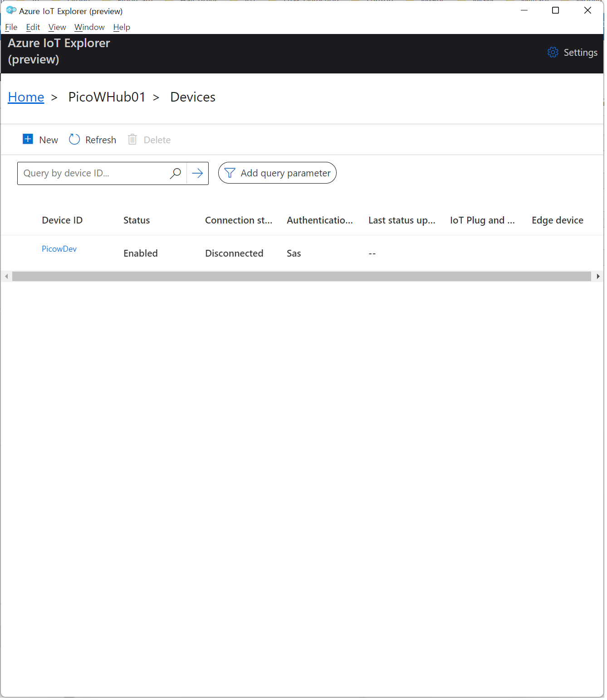Click the horizontal scrollbar thumb

[302, 277]
